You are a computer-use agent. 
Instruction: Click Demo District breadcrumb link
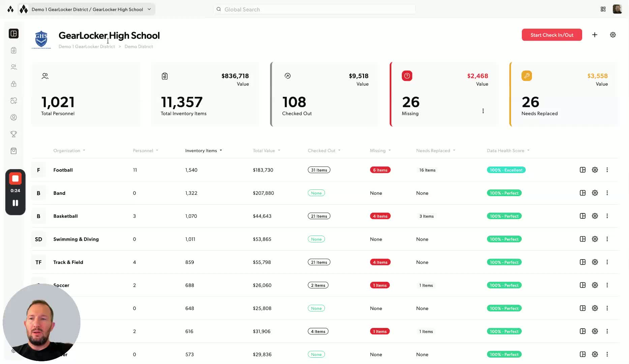139,47
